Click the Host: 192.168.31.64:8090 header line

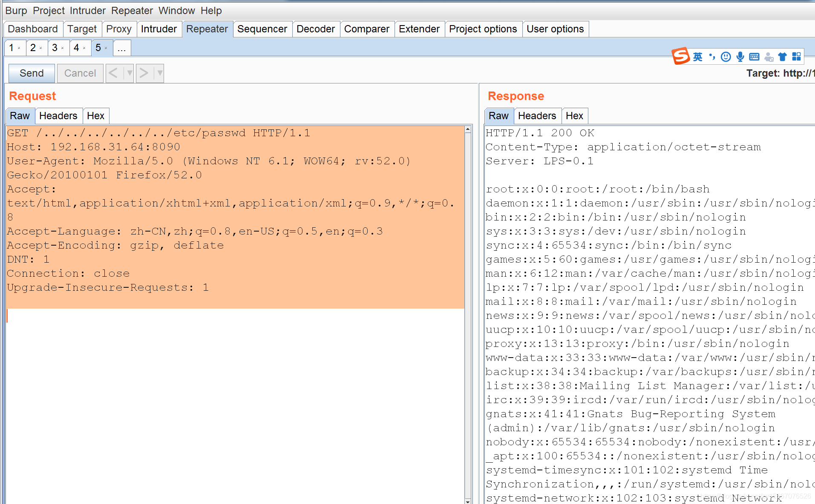point(94,147)
